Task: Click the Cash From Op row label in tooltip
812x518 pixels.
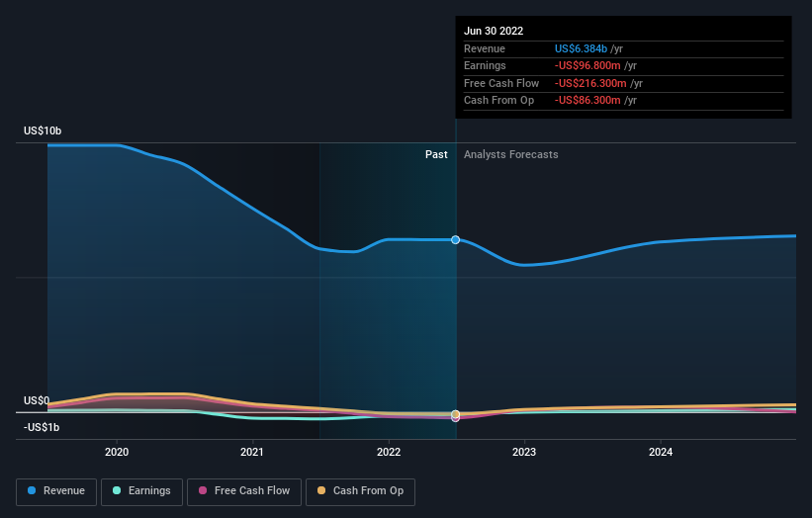Action: tap(498, 101)
